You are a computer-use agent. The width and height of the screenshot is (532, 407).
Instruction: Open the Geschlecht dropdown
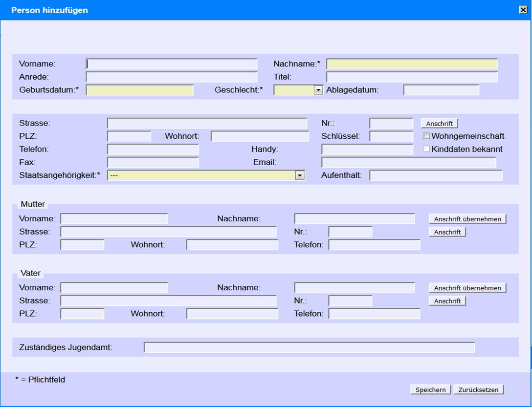tap(318, 90)
